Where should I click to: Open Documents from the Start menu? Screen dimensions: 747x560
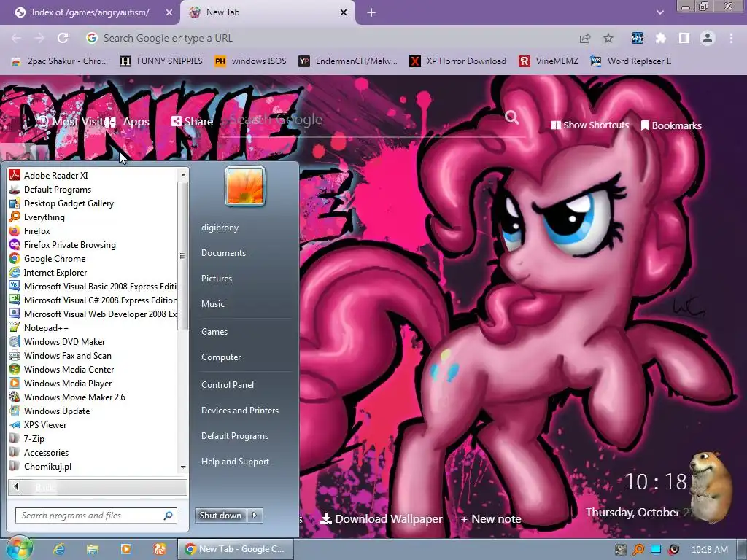(223, 253)
